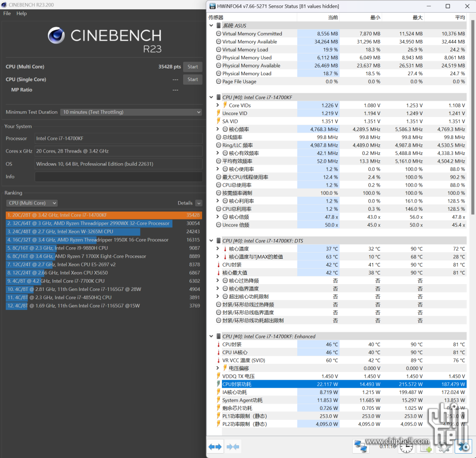This screenshot has height=458, width=476.
Task: Click the thermometer icon beside VR VCC 温度 (SVID)
Action: (x=218, y=360)
